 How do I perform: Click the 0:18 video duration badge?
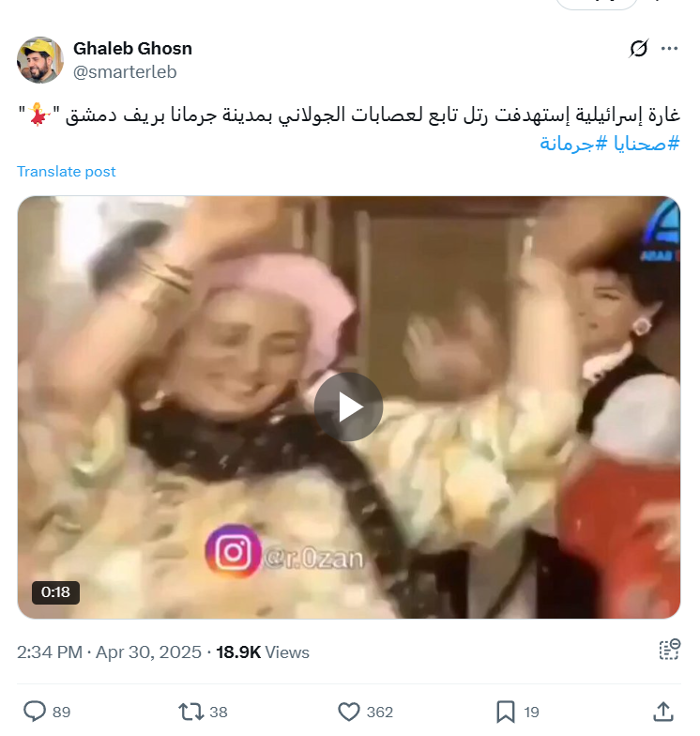click(55, 592)
